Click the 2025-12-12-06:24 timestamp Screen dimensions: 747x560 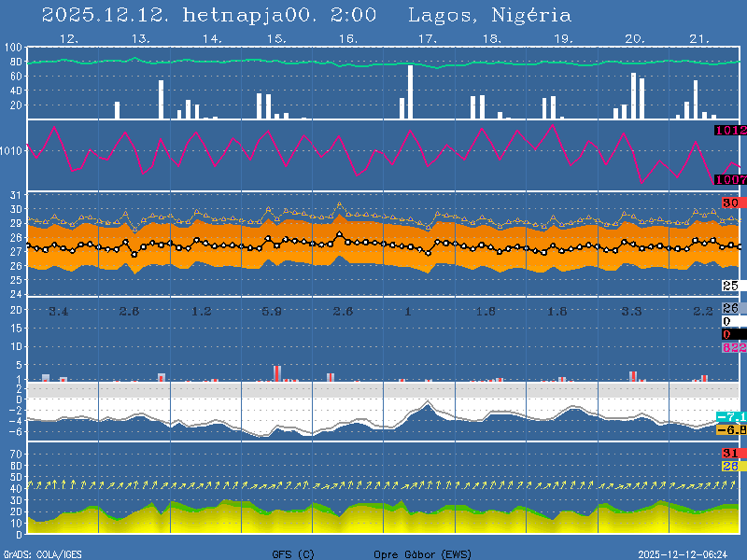tap(689, 553)
